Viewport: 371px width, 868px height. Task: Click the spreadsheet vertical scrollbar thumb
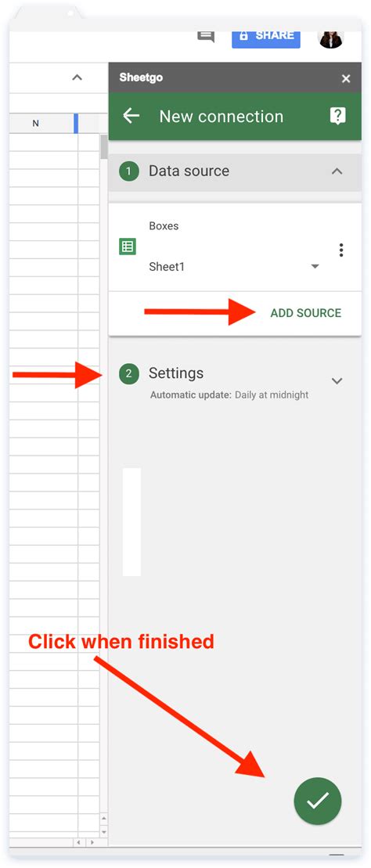pos(104,146)
